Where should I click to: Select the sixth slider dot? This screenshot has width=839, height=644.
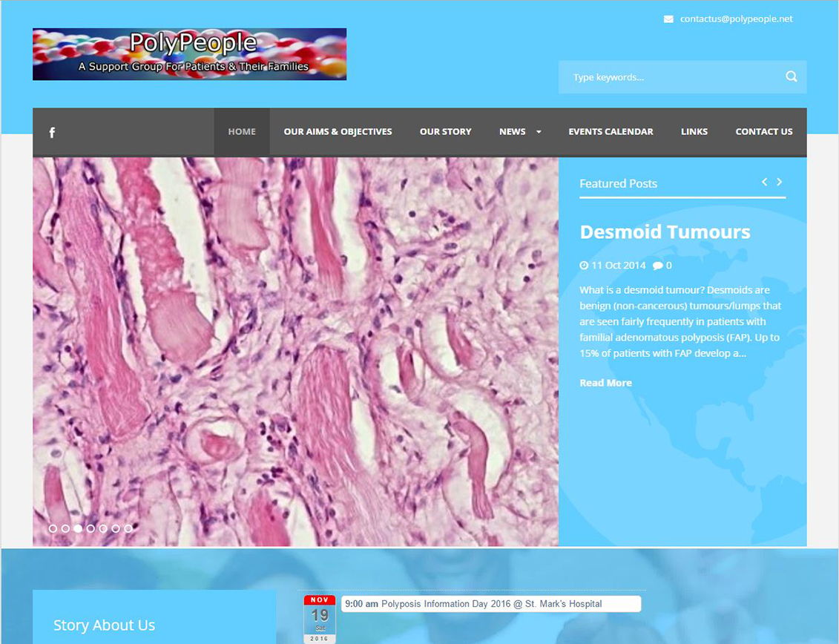(116, 528)
